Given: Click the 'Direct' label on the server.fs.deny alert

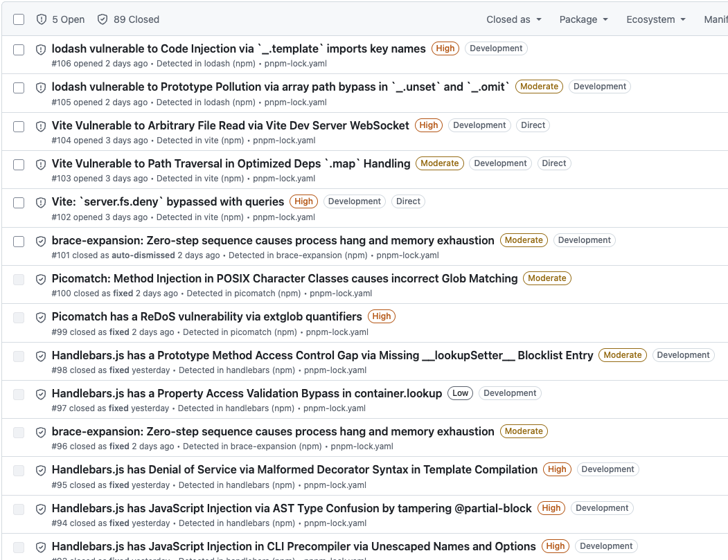Looking at the screenshot, I should [408, 201].
